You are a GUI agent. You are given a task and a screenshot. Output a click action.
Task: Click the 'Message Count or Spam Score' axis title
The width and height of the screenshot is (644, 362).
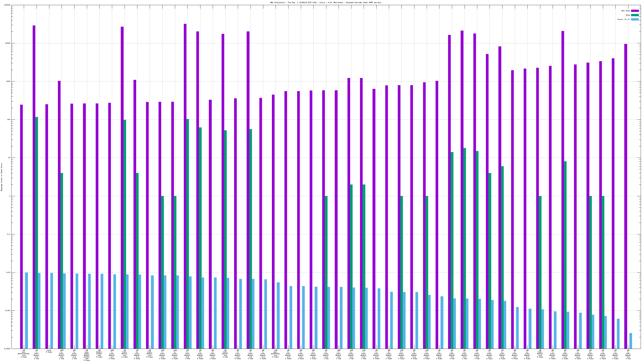point(1,177)
